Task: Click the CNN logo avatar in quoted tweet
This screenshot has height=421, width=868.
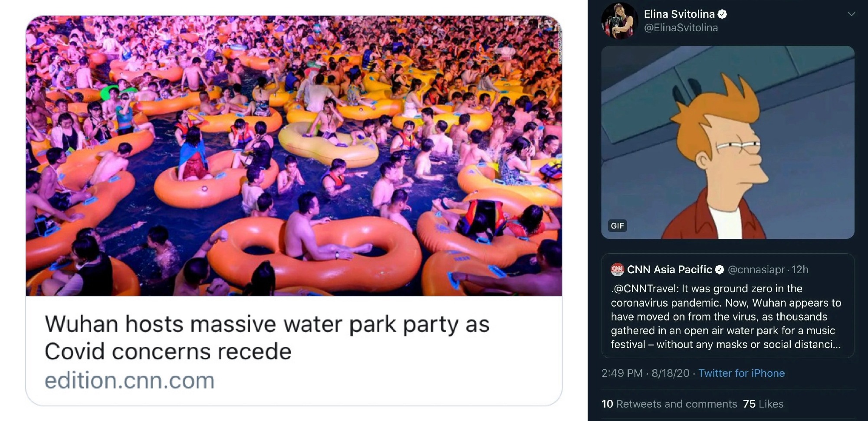Action: pos(617,270)
